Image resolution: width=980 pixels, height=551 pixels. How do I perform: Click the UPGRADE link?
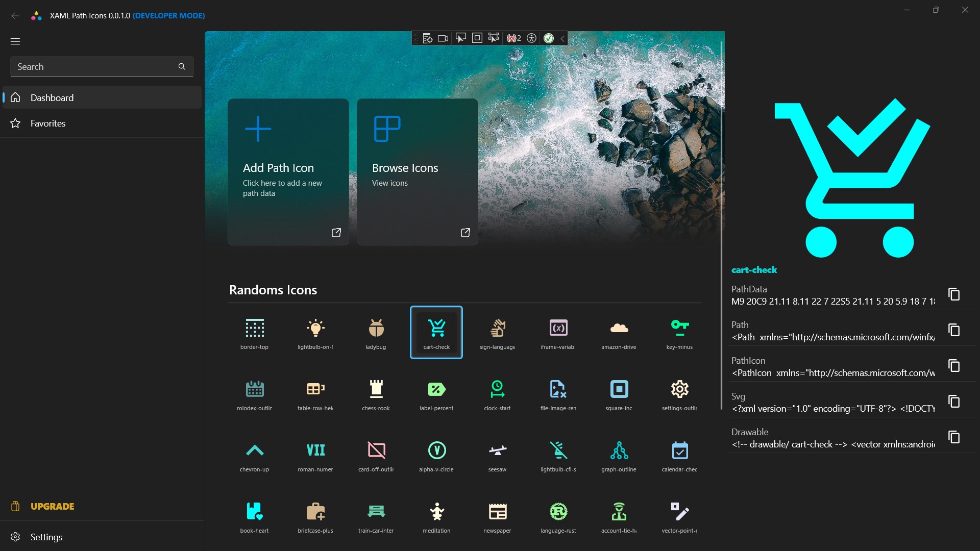[52, 506]
